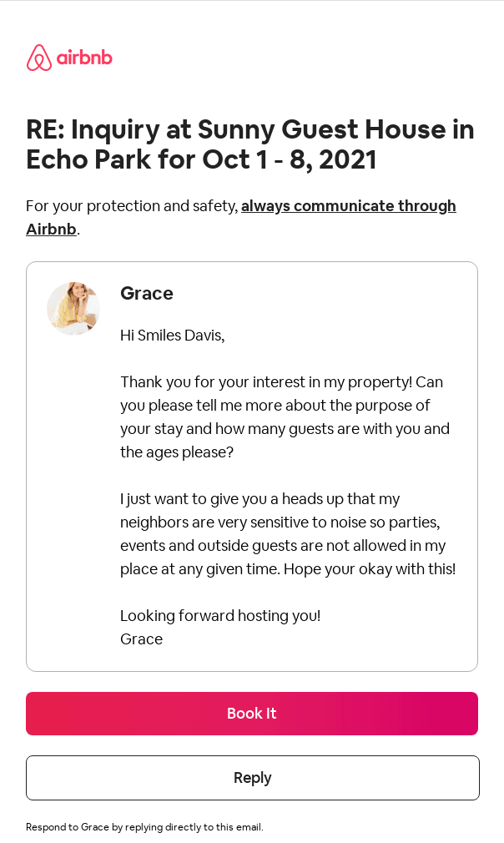Click the respond to Grace footer text
This screenshot has height=843, width=504.
(x=144, y=827)
